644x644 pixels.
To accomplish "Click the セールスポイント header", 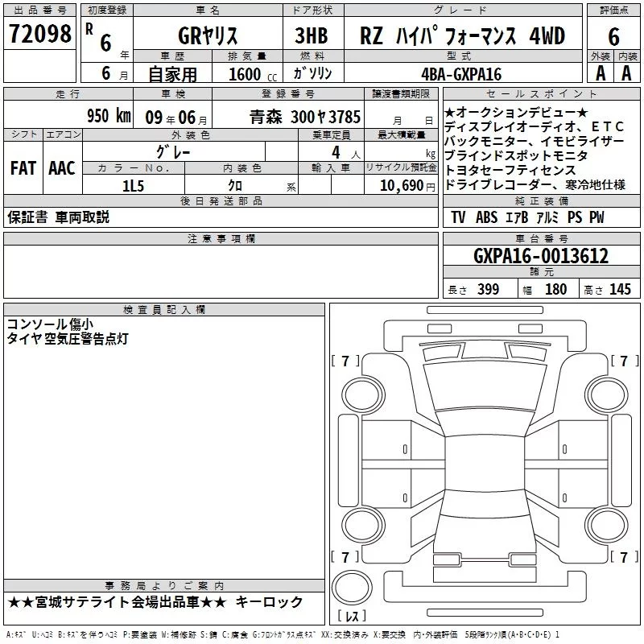I will click(541, 93).
